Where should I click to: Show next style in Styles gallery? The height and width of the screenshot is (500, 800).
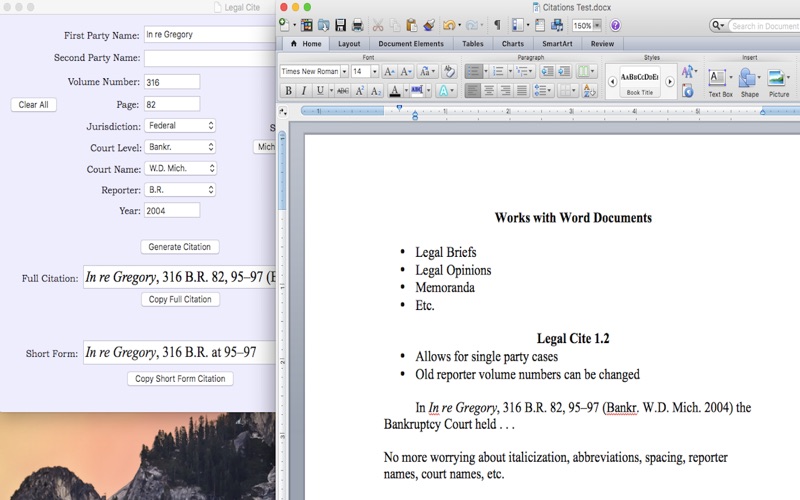[x=670, y=82]
